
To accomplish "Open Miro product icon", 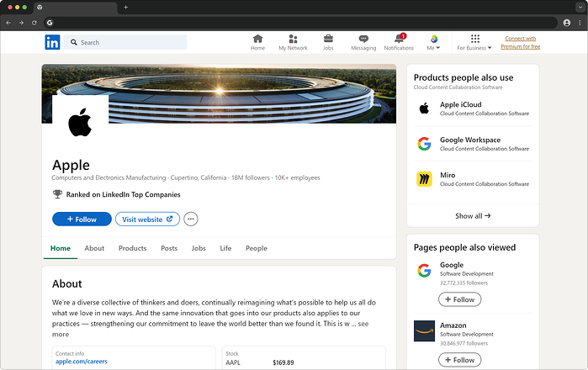I will coord(425,179).
